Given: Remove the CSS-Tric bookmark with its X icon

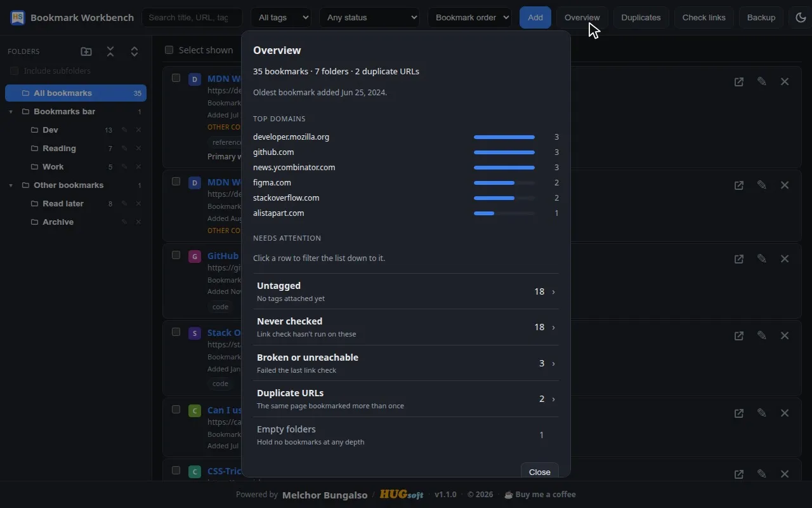Looking at the screenshot, I should coord(785,474).
